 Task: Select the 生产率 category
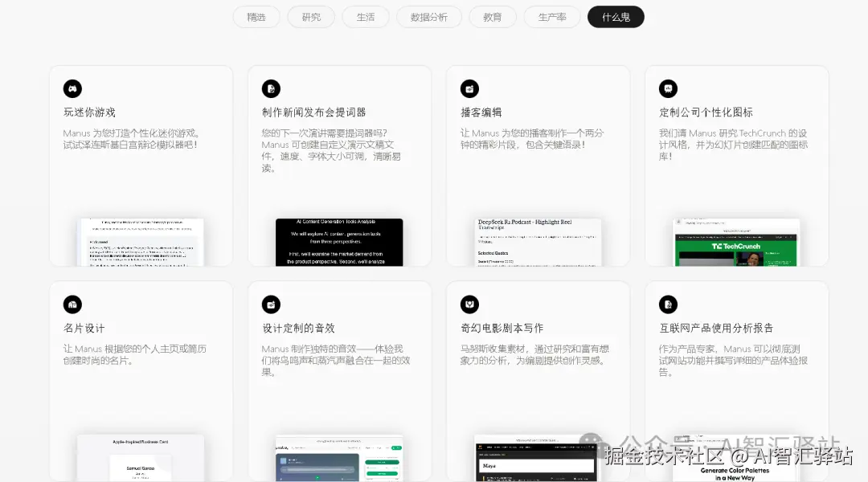coord(552,16)
